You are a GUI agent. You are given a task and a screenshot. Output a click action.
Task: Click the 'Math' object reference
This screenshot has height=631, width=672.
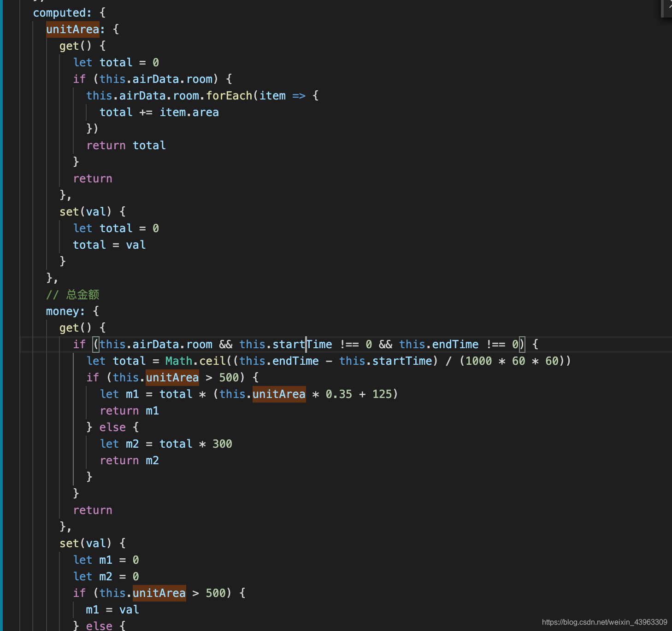(179, 361)
